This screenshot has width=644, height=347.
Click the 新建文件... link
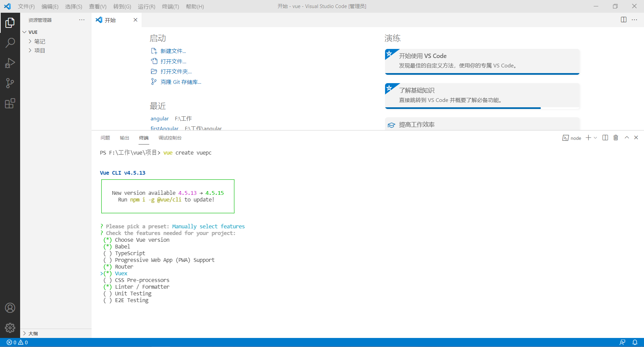pos(173,51)
